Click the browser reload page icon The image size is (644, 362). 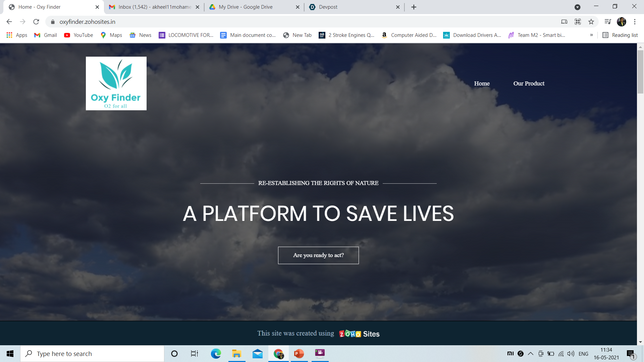coord(36,22)
